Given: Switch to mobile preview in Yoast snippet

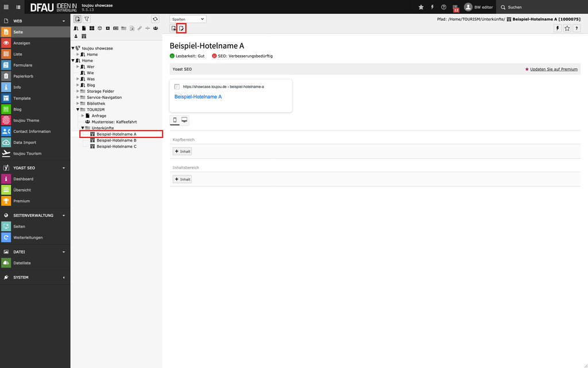Looking at the screenshot, I should (175, 120).
